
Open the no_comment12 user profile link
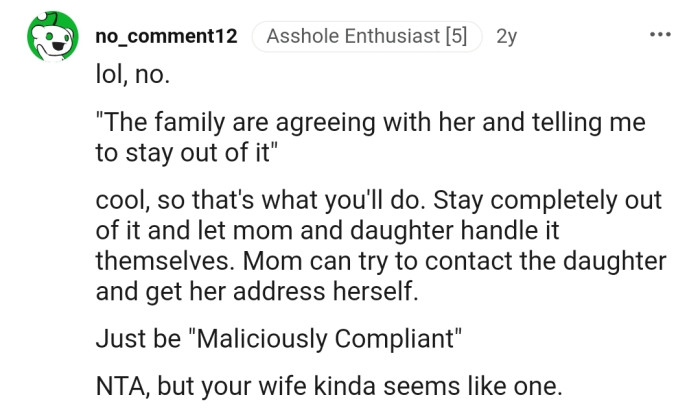166,36
